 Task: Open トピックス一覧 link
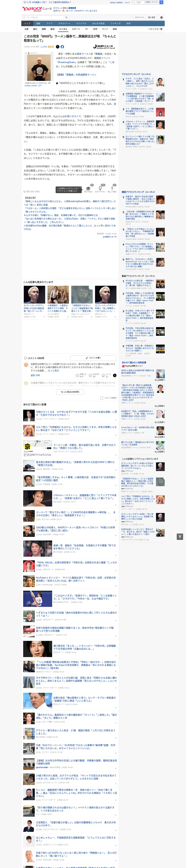155,29
